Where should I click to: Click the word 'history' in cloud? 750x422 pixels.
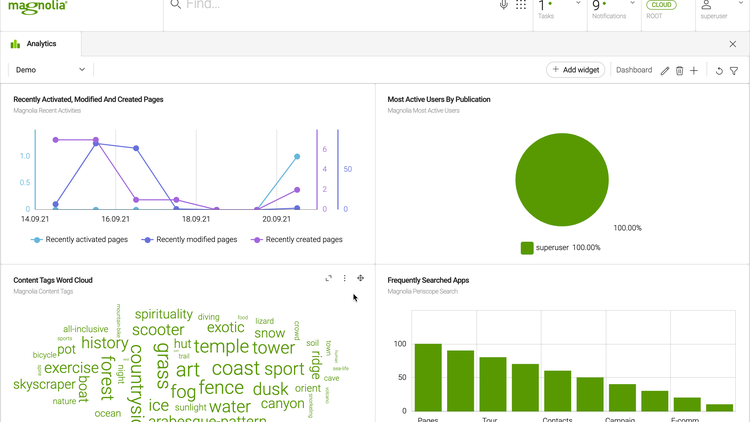tap(105, 343)
